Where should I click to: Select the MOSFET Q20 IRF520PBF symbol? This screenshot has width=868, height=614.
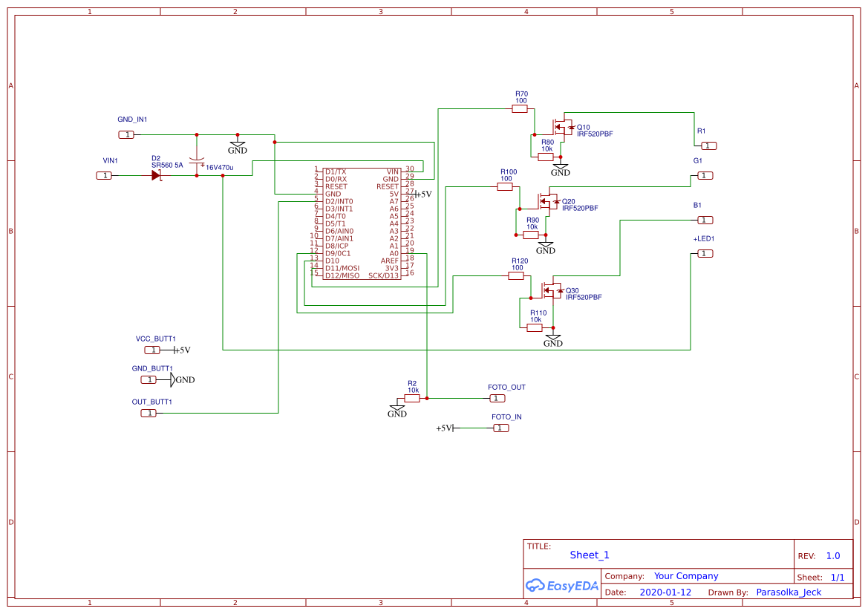(x=549, y=200)
